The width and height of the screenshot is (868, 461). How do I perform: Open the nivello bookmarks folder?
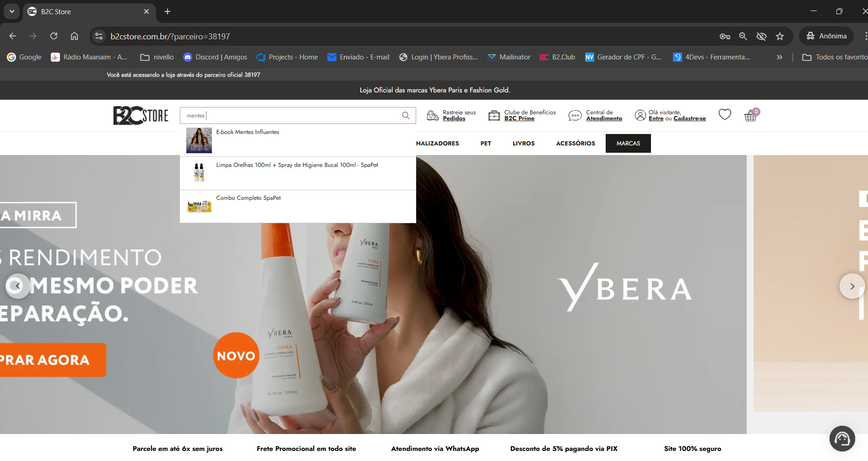pyautogui.click(x=157, y=57)
